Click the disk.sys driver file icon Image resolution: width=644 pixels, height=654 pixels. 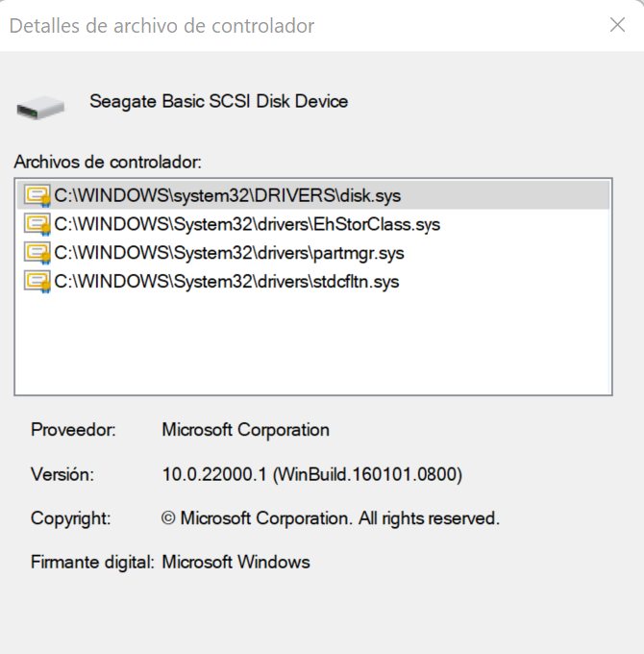[37, 195]
